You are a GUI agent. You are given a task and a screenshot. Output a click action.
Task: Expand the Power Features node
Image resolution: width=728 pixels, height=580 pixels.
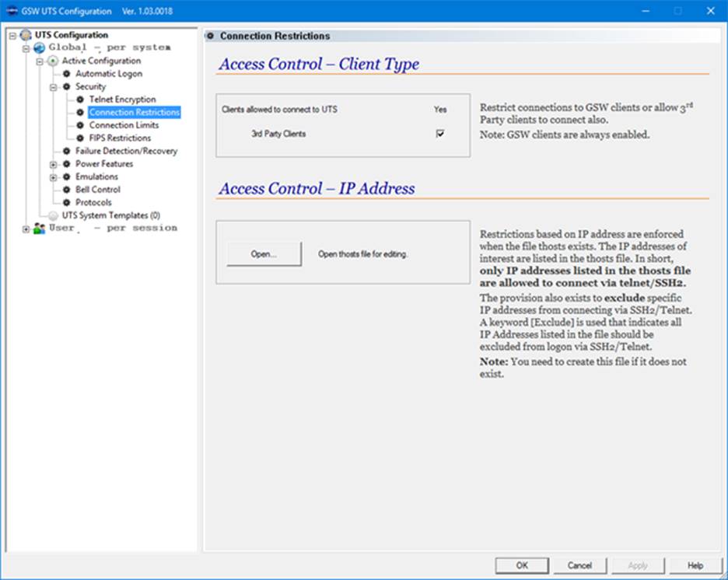53,164
